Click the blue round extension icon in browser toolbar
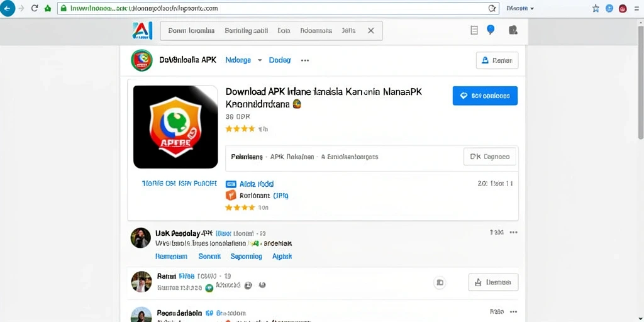The width and height of the screenshot is (644, 322). tap(609, 8)
